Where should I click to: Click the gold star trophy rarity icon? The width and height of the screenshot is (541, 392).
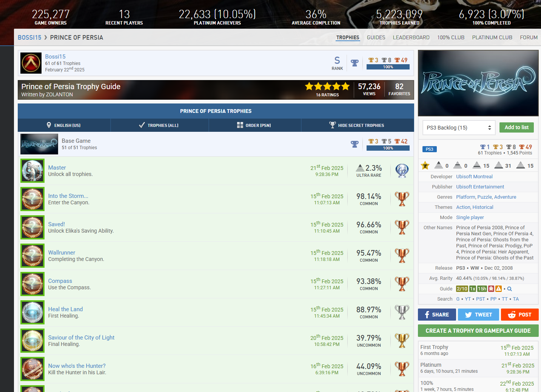[425, 165]
